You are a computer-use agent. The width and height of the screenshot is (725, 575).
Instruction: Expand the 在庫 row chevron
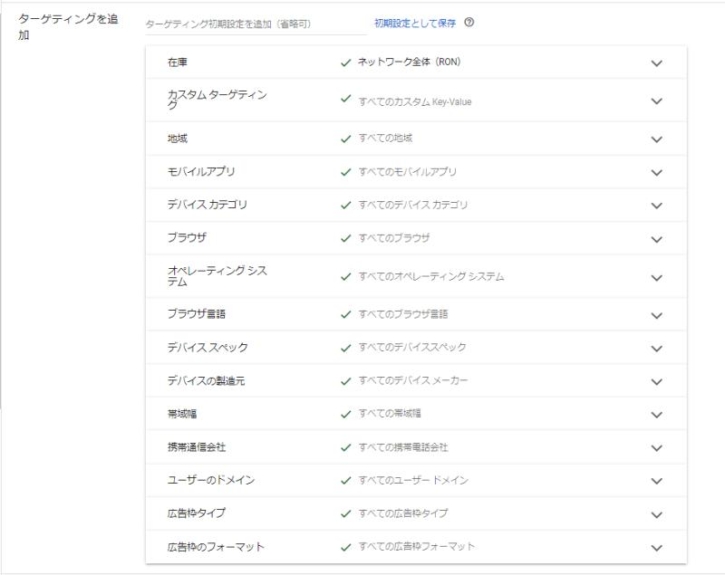657,63
